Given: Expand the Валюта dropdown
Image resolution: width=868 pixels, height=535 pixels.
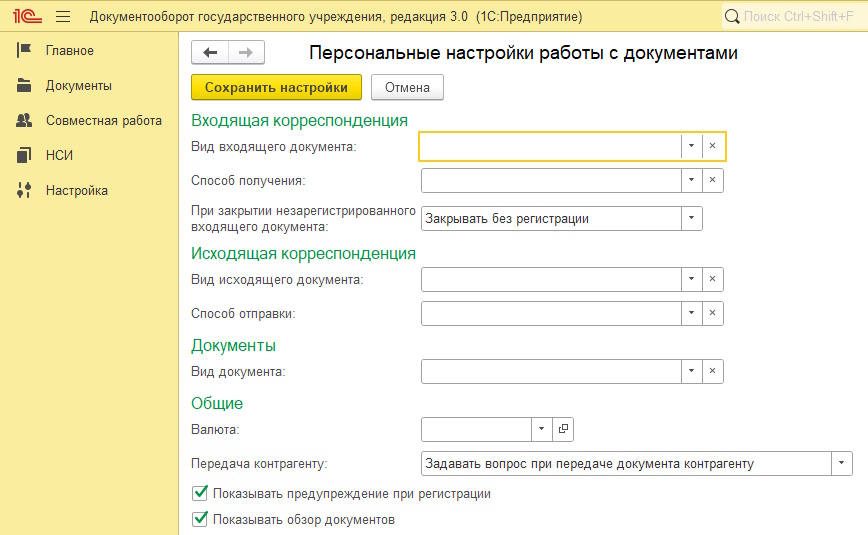Looking at the screenshot, I should (x=541, y=429).
